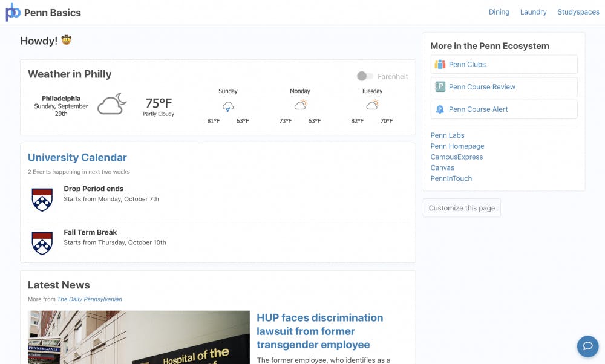Click the HUP news article photo
Image resolution: width=605 pixels, height=364 pixels.
click(x=139, y=337)
